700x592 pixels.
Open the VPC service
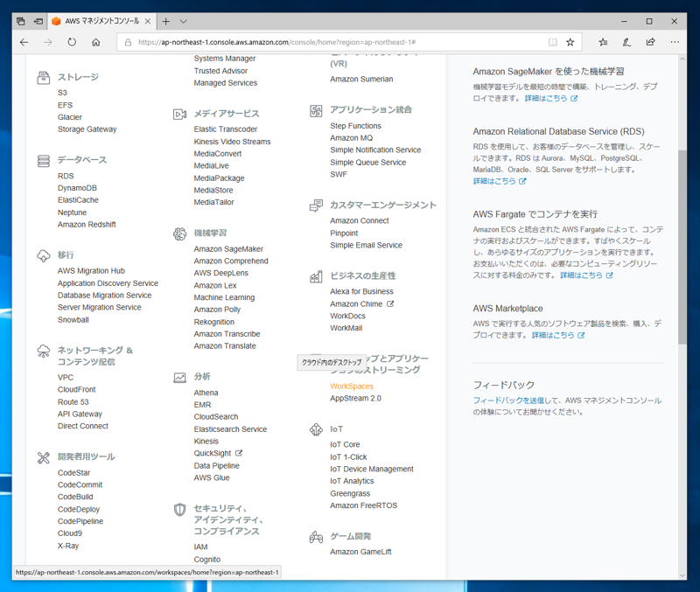point(66,378)
